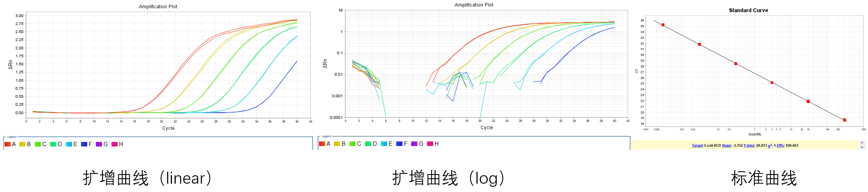Click the pink H swatch in right legend
868x192 pixels.
point(430,144)
